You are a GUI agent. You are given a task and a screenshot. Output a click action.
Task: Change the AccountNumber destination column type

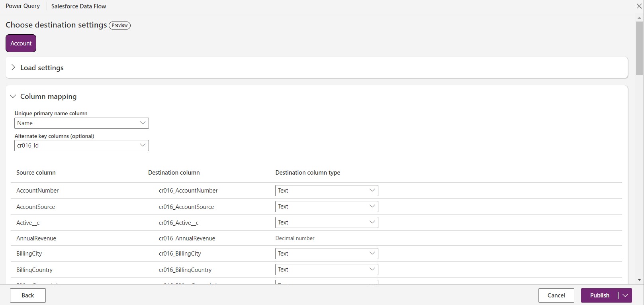(326, 191)
